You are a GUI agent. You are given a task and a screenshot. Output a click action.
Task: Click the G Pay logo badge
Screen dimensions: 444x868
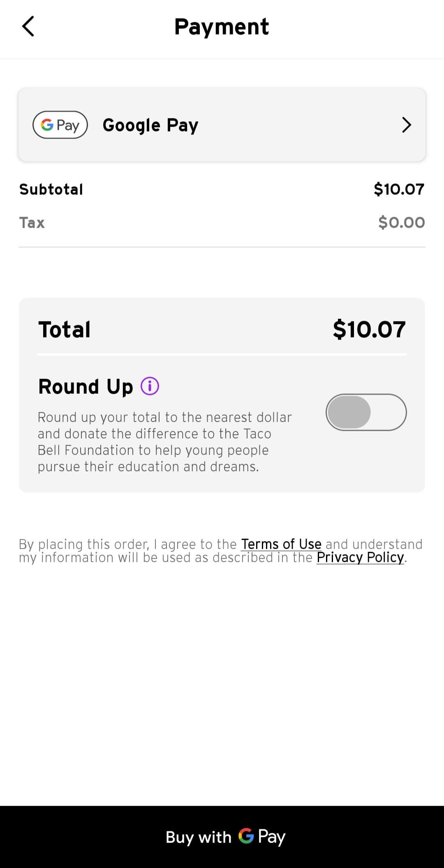coord(60,125)
